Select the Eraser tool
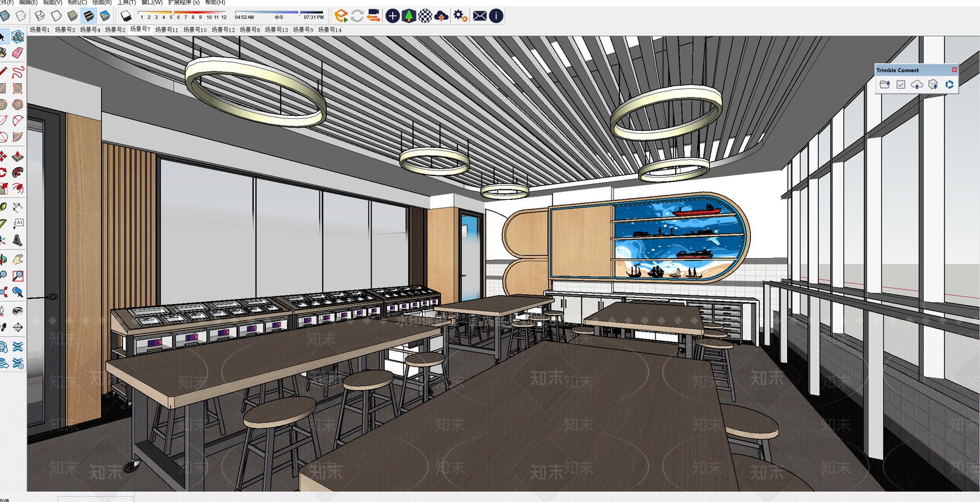This screenshot has width=980, height=502. pos(18,53)
